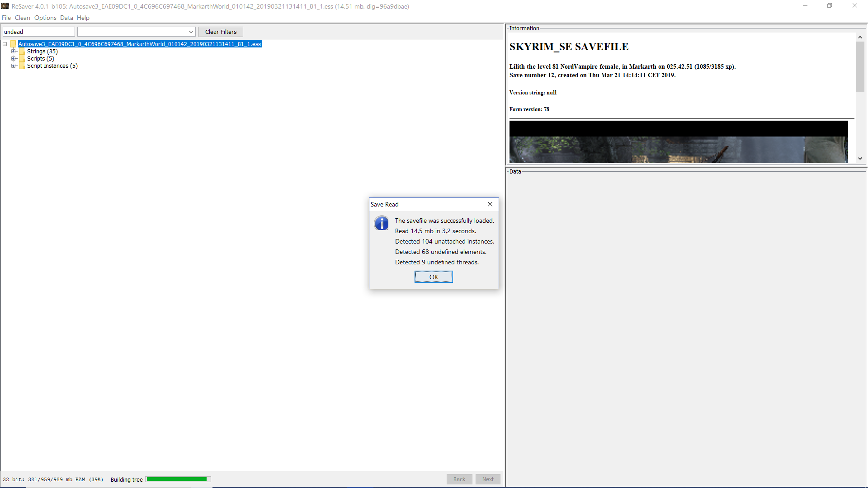Expand the Script Instances (5) node
Image resolution: width=868 pixels, height=488 pixels.
point(14,66)
